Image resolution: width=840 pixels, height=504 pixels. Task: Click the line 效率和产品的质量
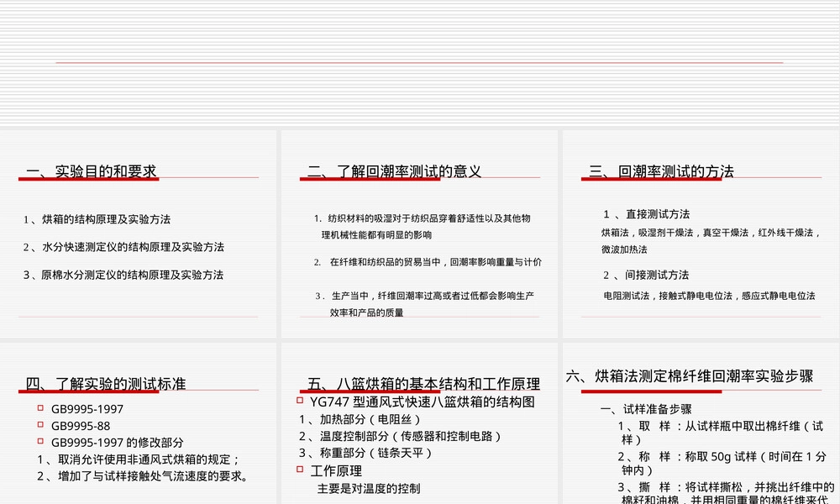point(366,312)
